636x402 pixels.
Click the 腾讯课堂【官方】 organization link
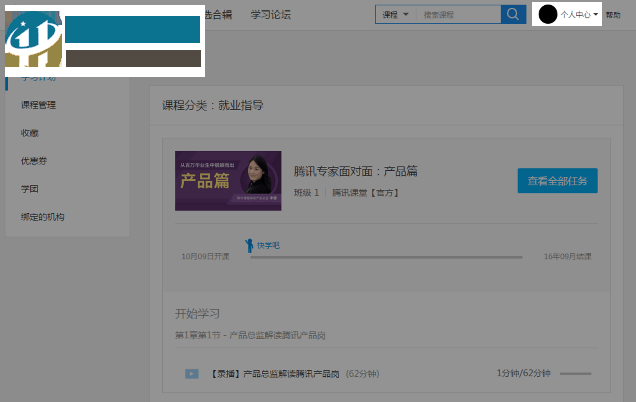coord(365,193)
